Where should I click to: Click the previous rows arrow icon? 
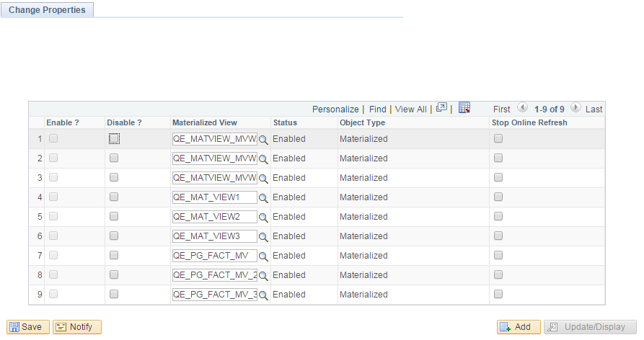[522, 108]
